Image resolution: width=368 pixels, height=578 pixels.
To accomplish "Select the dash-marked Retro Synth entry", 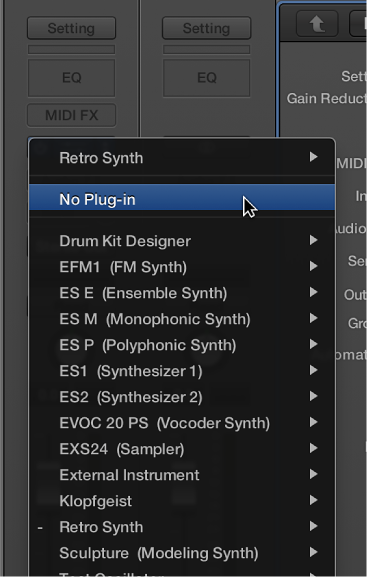I will pos(182,527).
